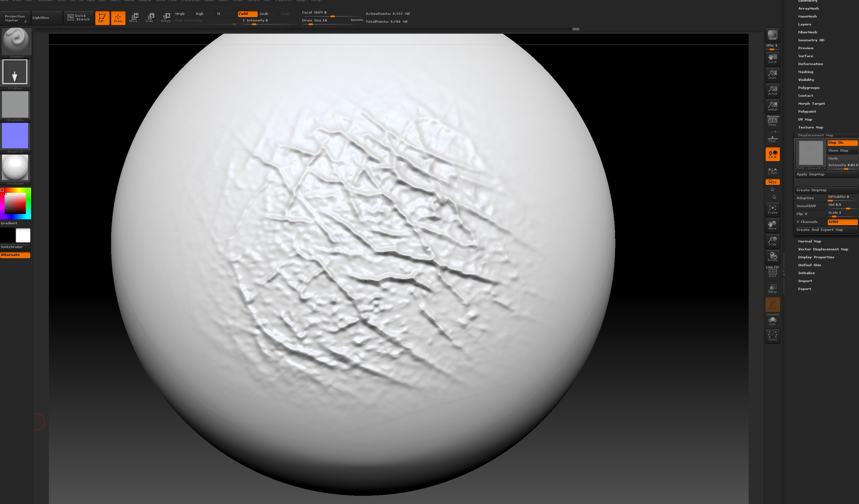Screen dimensions: 859x504
Task: Select the Rotate tool in the top bar
Action: coord(166,18)
